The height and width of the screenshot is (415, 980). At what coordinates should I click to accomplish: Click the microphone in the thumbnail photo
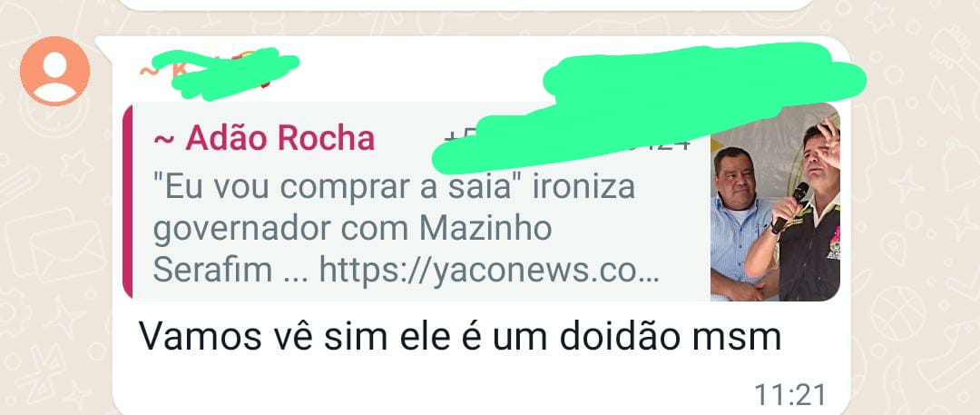coord(790,207)
